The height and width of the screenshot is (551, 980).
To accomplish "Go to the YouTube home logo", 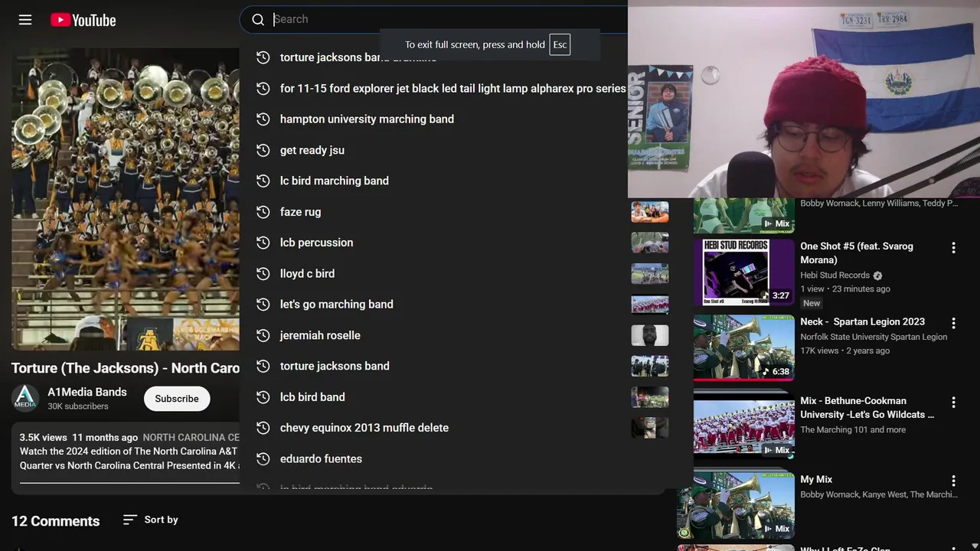I will coord(83,20).
